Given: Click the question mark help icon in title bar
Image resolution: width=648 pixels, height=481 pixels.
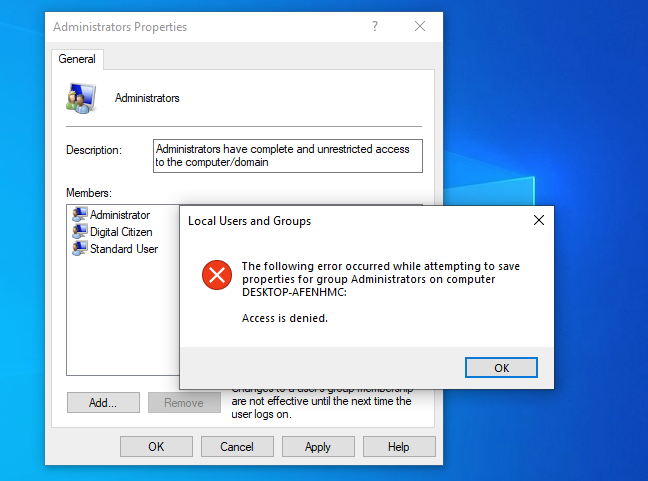Looking at the screenshot, I should coord(376,27).
